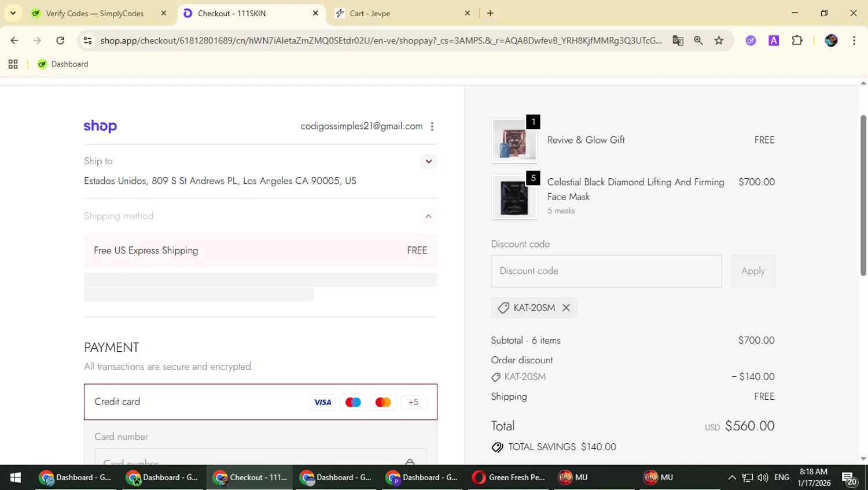Click the Maestro card icon
Image resolution: width=868 pixels, height=490 pixels.
tap(353, 402)
